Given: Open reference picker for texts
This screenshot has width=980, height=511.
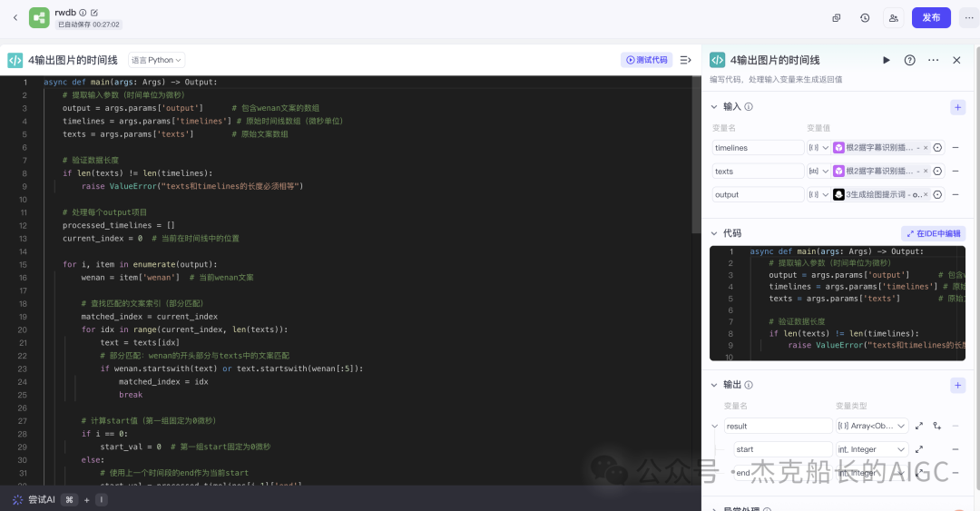Looking at the screenshot, I should point(937,172).
